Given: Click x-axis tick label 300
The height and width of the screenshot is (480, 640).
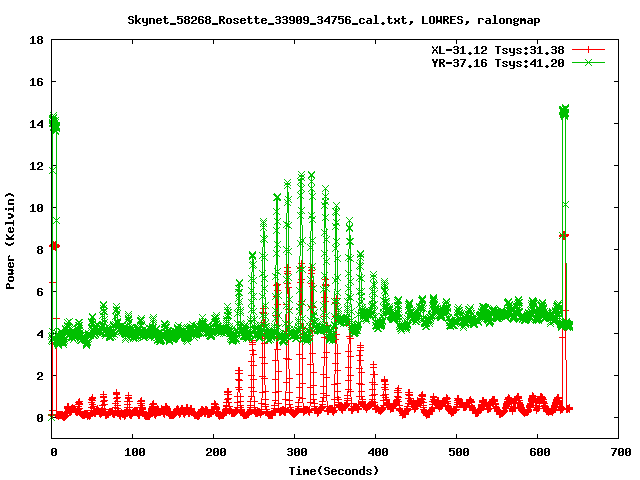Looking at the screenshot, I should pos(296,452).
